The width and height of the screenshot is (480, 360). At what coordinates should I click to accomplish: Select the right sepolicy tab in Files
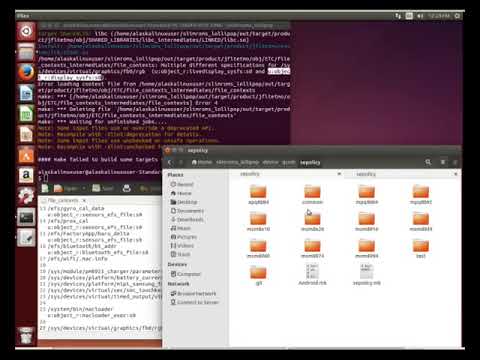(x=366, y=174)
